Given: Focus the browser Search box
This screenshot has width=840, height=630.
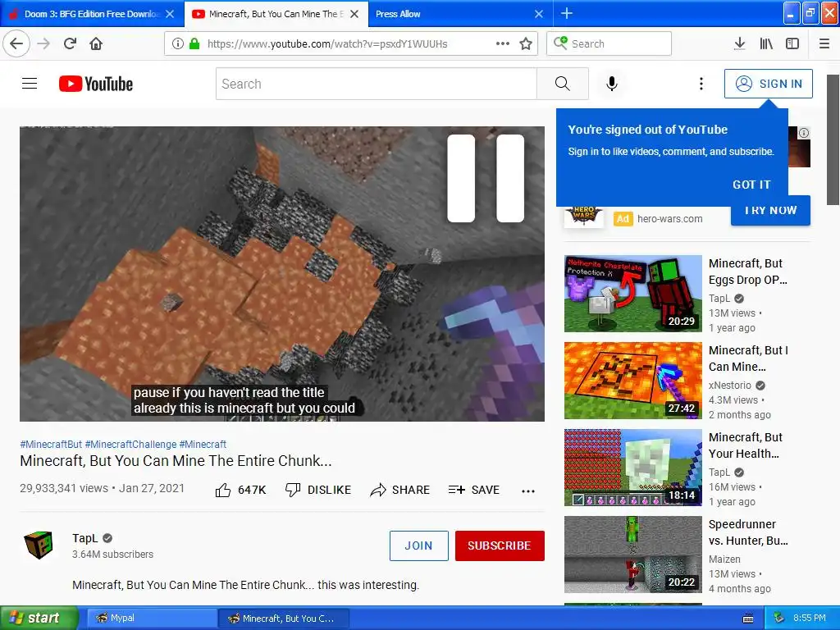Looking at the screenshot, I should (609, 43).
